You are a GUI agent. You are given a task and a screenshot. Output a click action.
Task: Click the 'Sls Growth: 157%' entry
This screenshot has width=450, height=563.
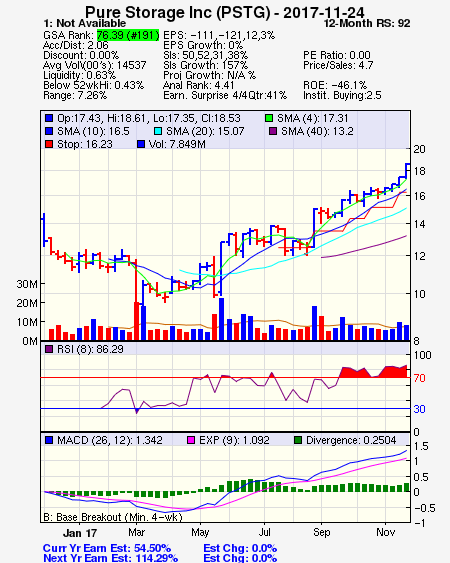click(205, 65)
